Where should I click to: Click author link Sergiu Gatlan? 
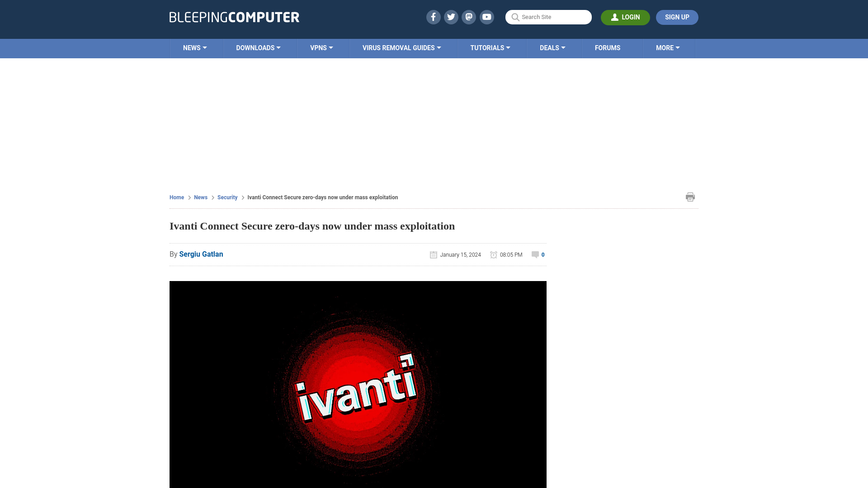tap(201, 254)
